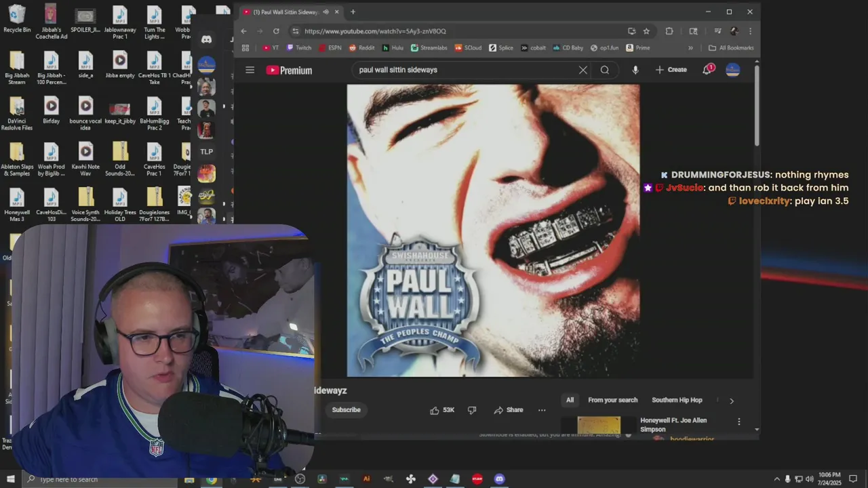Open the Chrome extensions puzzle icon
This screenshot has width=868, height=488.
coord(669,31)
